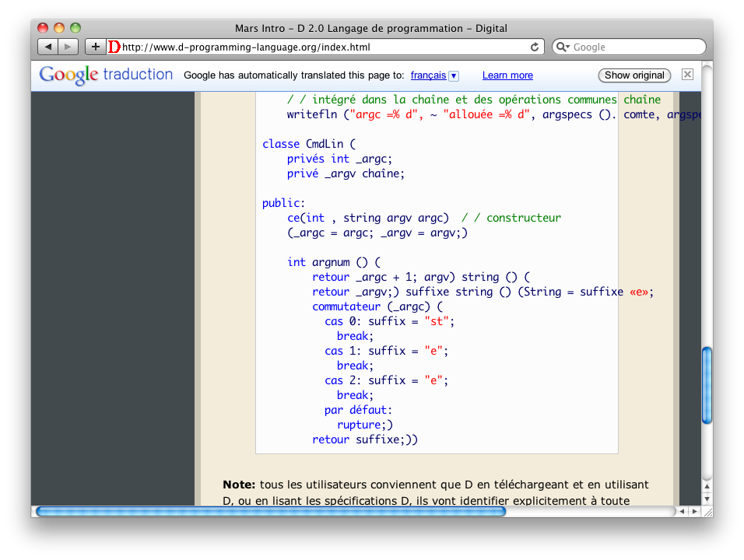Close the window with red button
Screen dimensions: 744x560
[x=43, y=28]
